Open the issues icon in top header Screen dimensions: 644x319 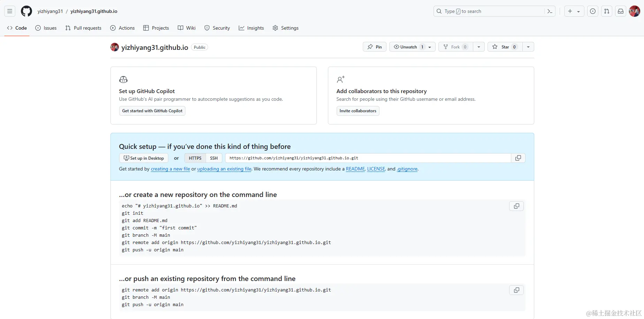[593, 11]
